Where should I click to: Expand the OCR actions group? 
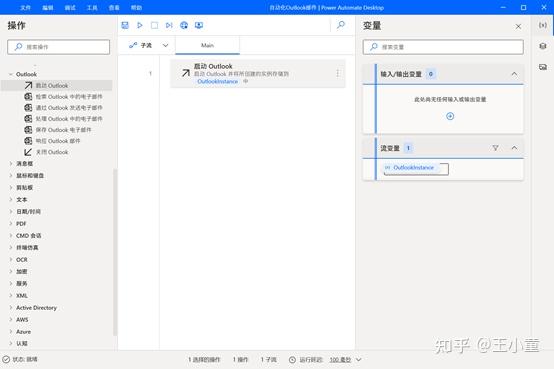(x=11, y=259)
